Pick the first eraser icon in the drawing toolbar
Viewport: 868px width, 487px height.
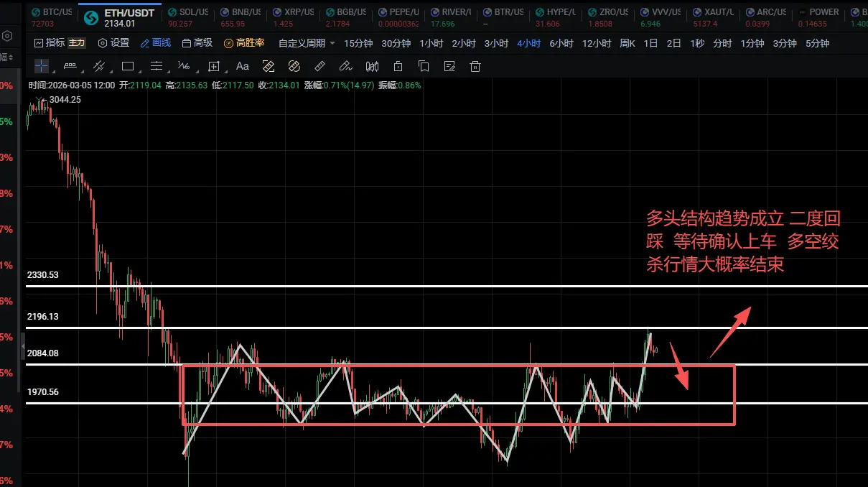click(269, 67)
